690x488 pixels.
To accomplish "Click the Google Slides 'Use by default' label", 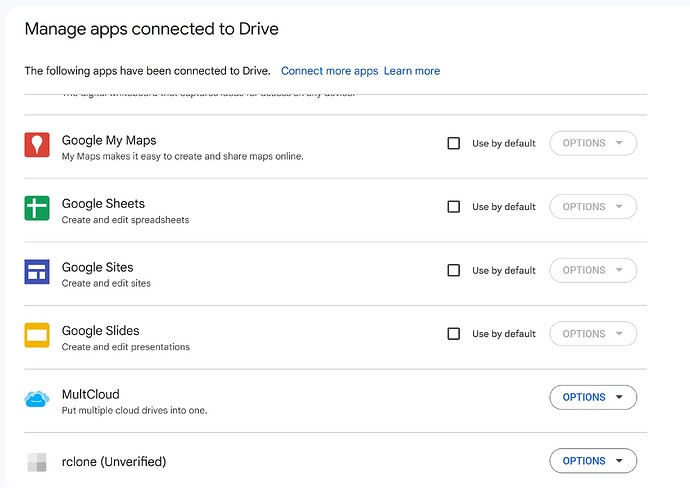I will click(x=504, y=334).
